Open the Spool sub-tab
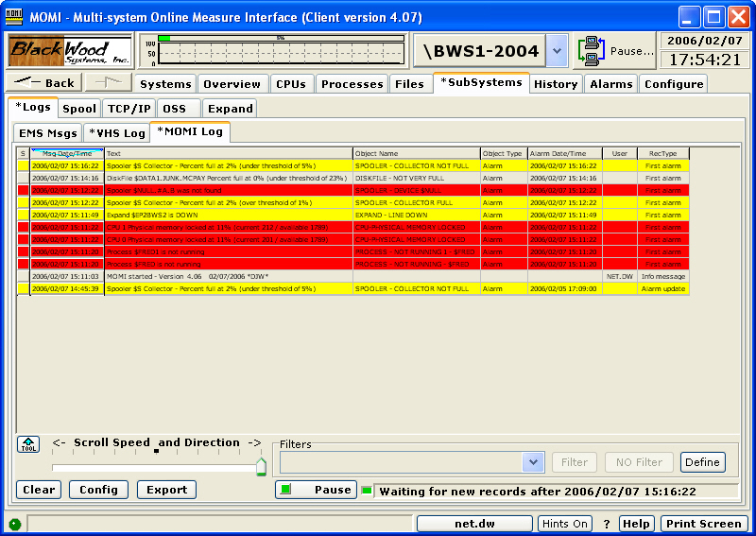This screenshot has height=536, width=756. (x=79, y=109)
